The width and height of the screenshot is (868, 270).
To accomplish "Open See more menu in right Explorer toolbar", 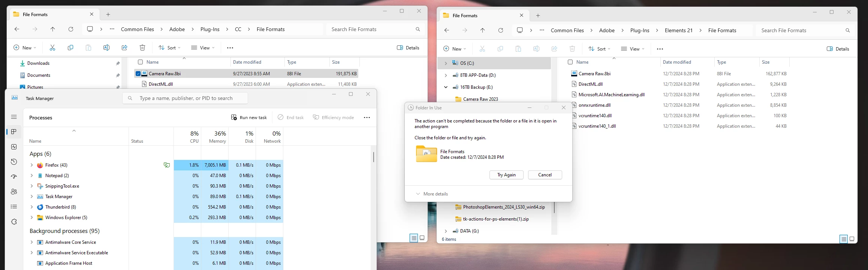I will coord(660,49).
